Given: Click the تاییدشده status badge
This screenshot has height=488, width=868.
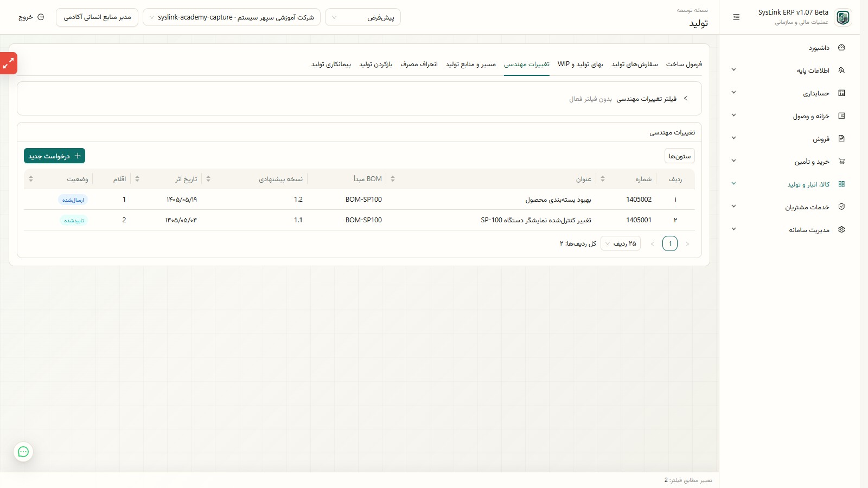Looking at the screenshot, I should point(74,220).
